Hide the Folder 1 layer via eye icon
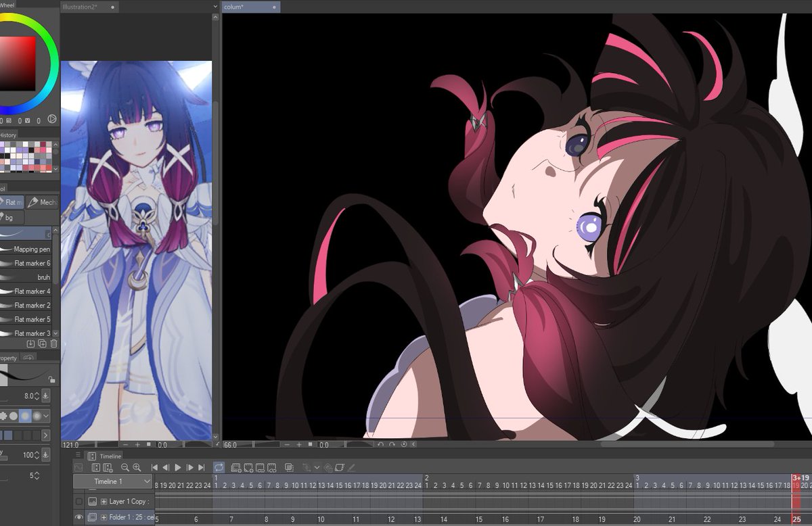The height and width of the screenshot is (526, 812). [x=79, y=517]
